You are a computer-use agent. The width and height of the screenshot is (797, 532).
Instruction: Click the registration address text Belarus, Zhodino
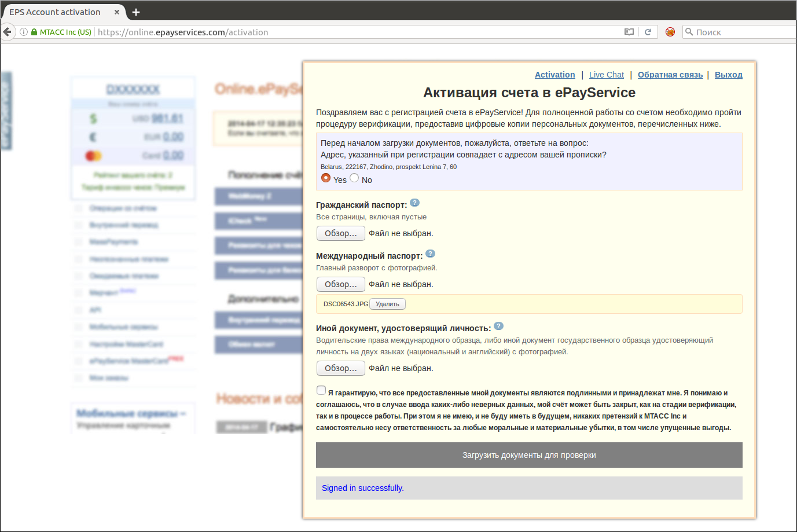click(x=388, y=167)
